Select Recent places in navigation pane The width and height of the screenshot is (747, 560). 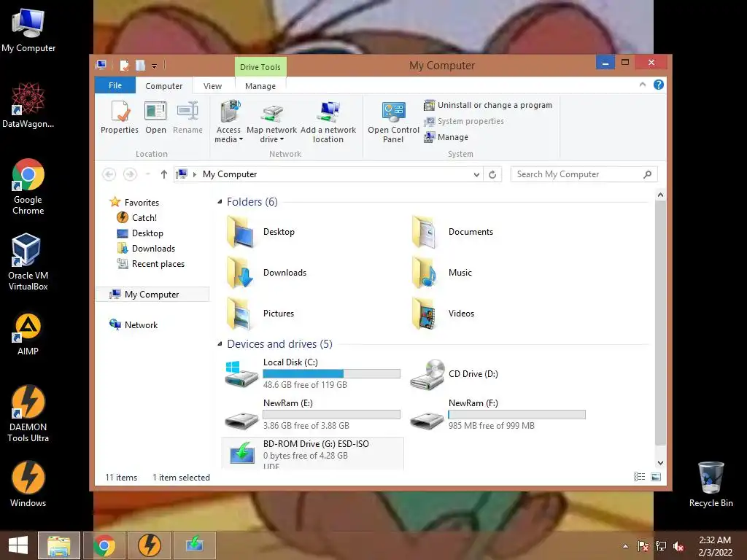coord(150,264)
